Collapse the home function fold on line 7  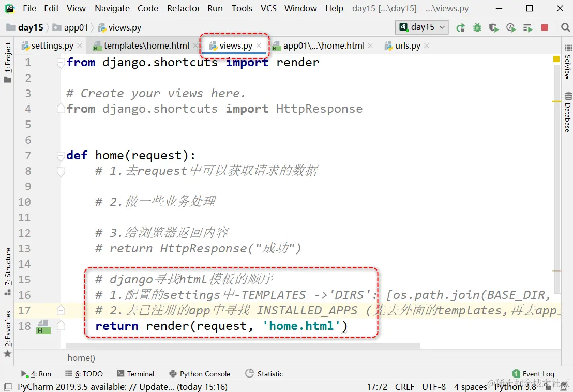pos(61,156)
